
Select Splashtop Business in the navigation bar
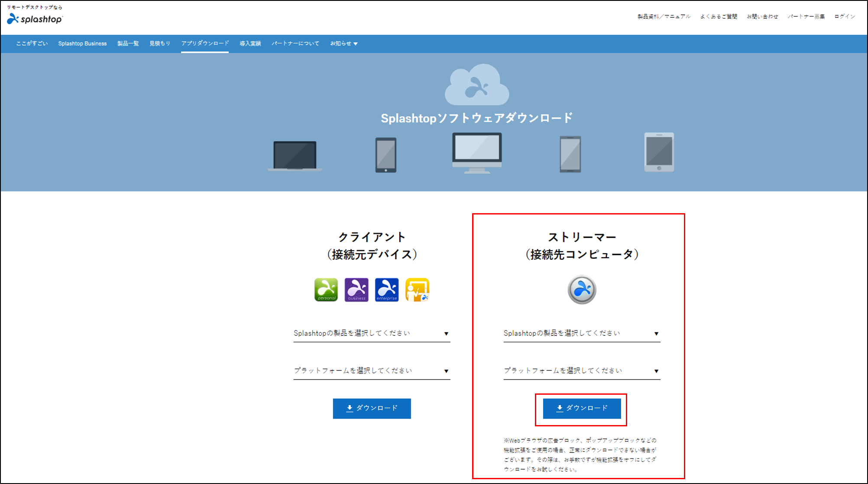(82, 43)
